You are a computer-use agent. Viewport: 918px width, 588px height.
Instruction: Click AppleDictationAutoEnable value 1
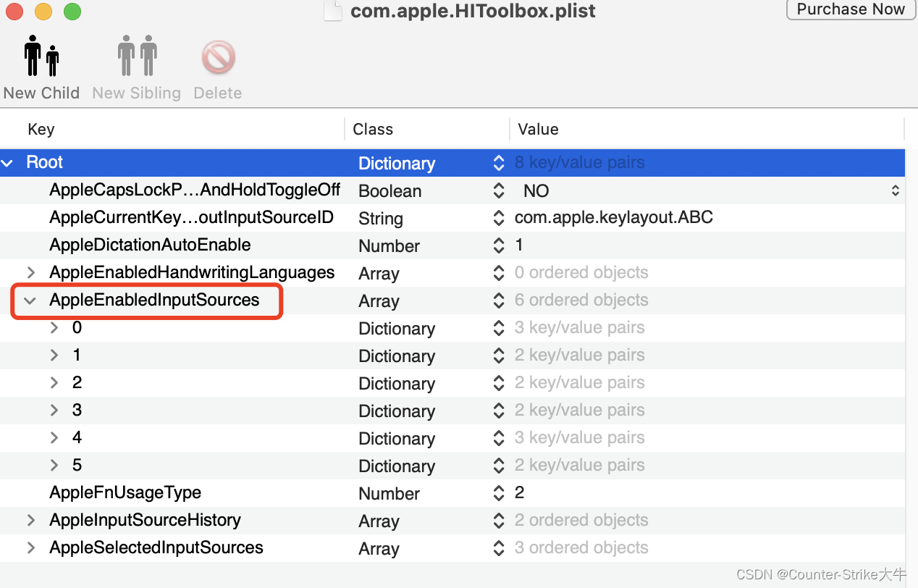[x=519, y=245]
